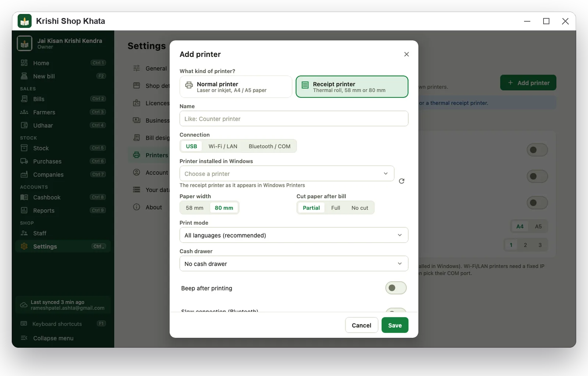Switch to Bluetooth / COM connection

269,146
